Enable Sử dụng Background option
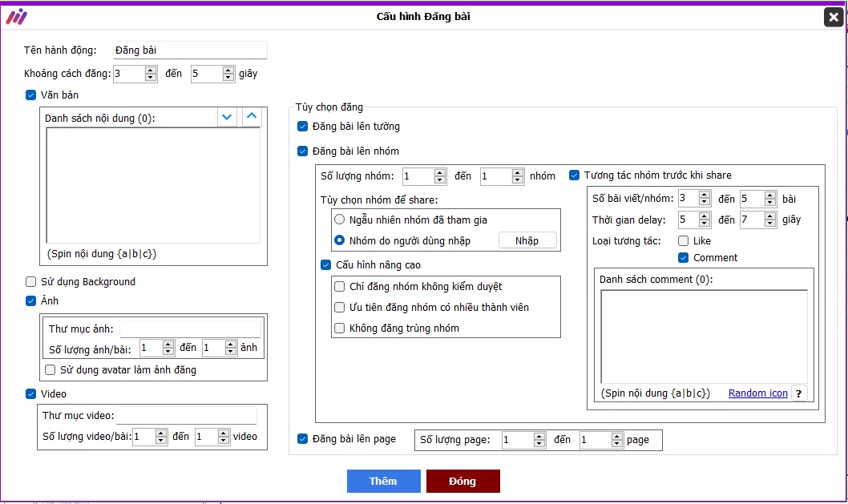This screenshot has width=848, height=504. click(x=31, y=282)
